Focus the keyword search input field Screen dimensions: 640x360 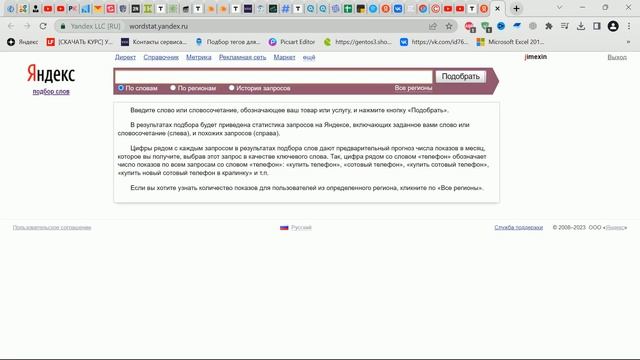273,76
